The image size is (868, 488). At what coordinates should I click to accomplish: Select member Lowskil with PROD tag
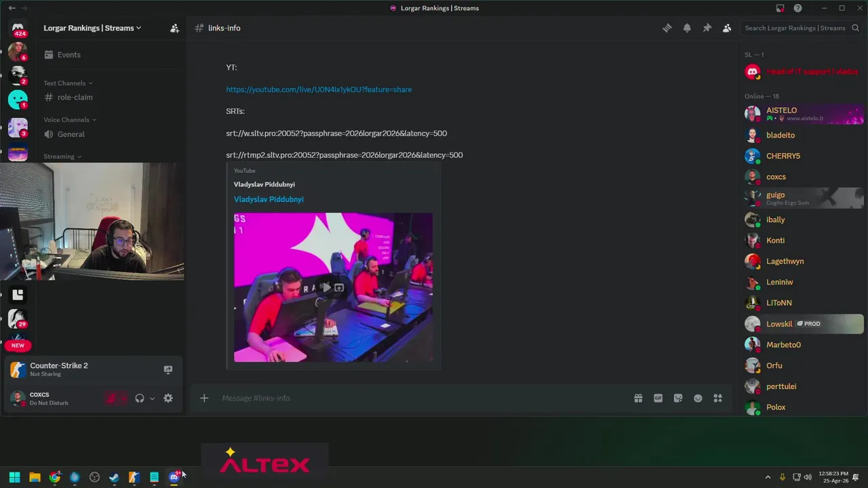[804, 324]
